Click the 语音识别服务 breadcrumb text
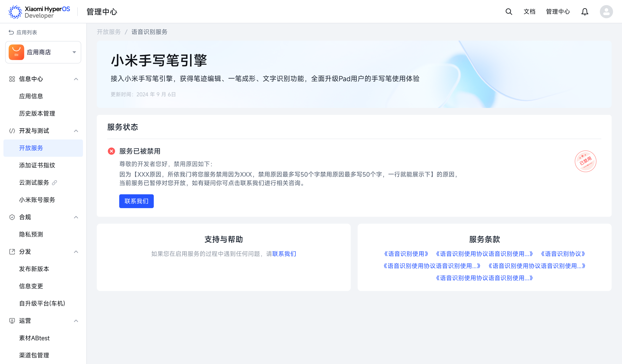The image size is (622, 364). pos(149,32)
